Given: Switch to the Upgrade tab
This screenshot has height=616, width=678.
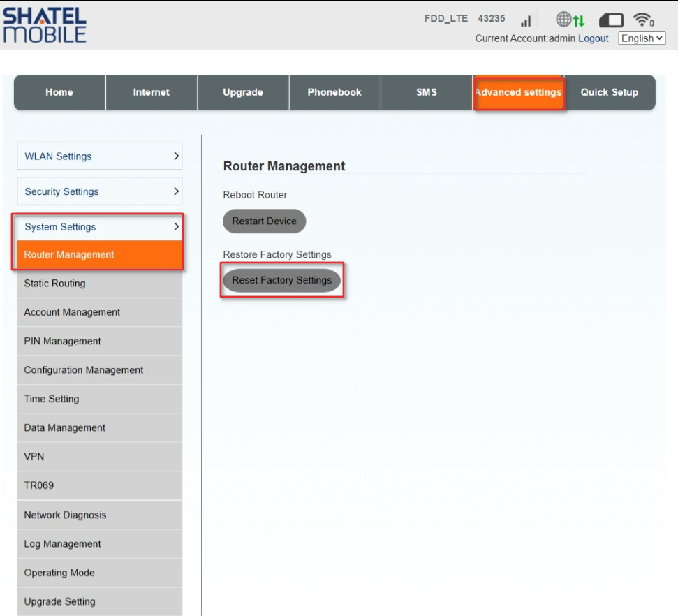Looking at the screenshot, I should tap(243, 92).
